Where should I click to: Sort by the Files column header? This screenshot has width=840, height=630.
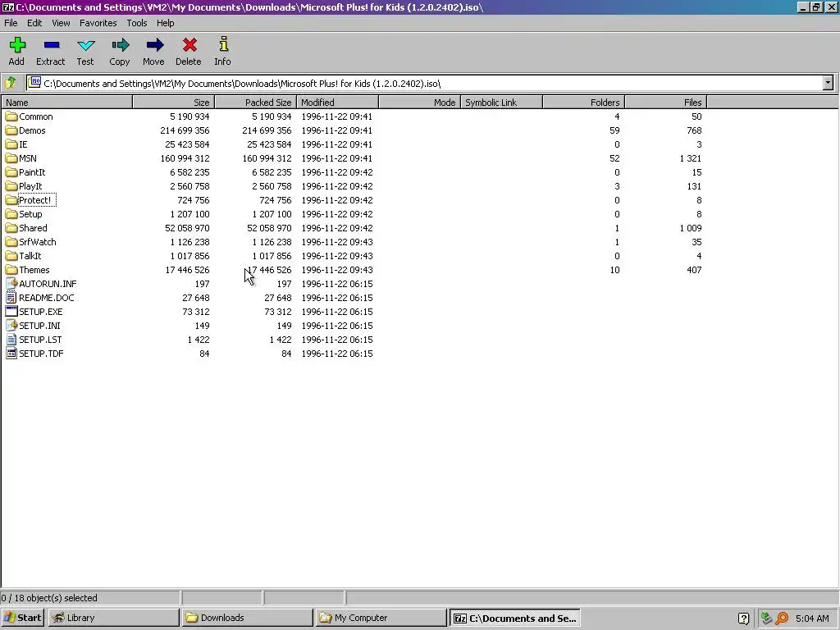click(x=666, y=103)
